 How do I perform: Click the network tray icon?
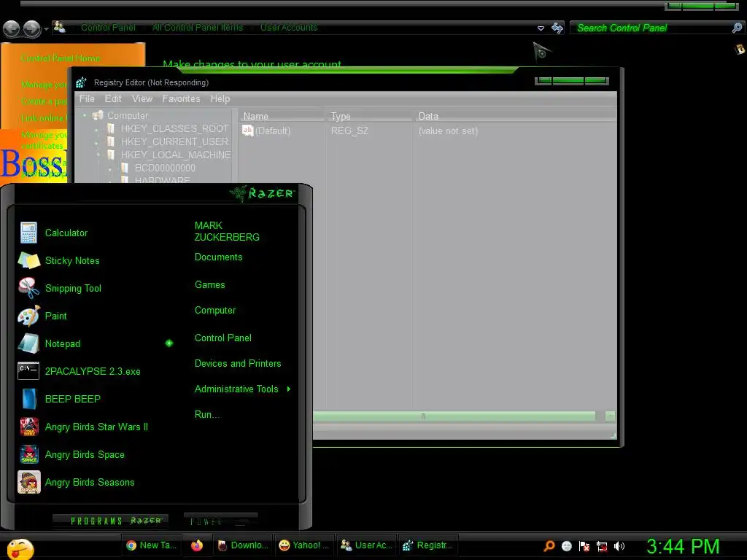(x=602, y=546)
